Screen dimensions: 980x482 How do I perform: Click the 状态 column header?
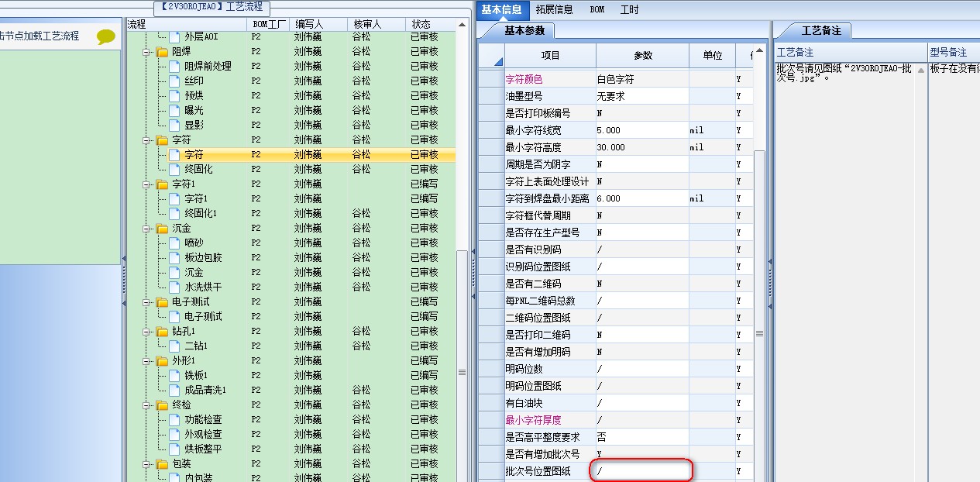point(430,25)
